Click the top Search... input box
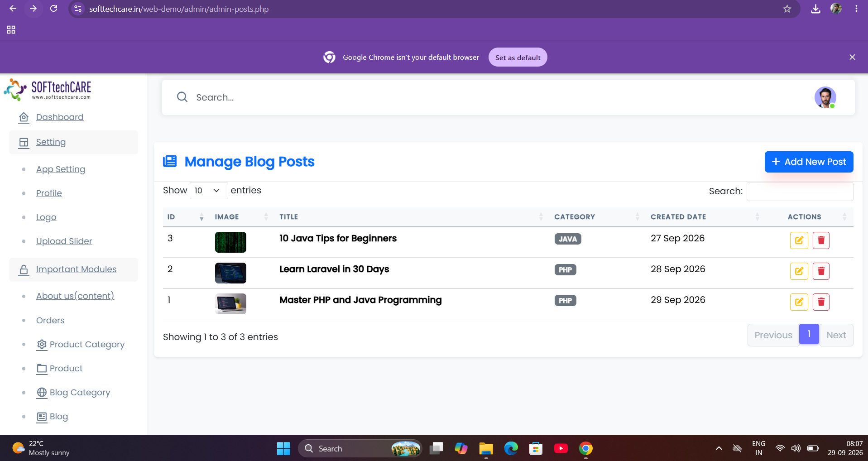Image resolution: width=868 pixels, height=461 pixels. pos(498,97)
